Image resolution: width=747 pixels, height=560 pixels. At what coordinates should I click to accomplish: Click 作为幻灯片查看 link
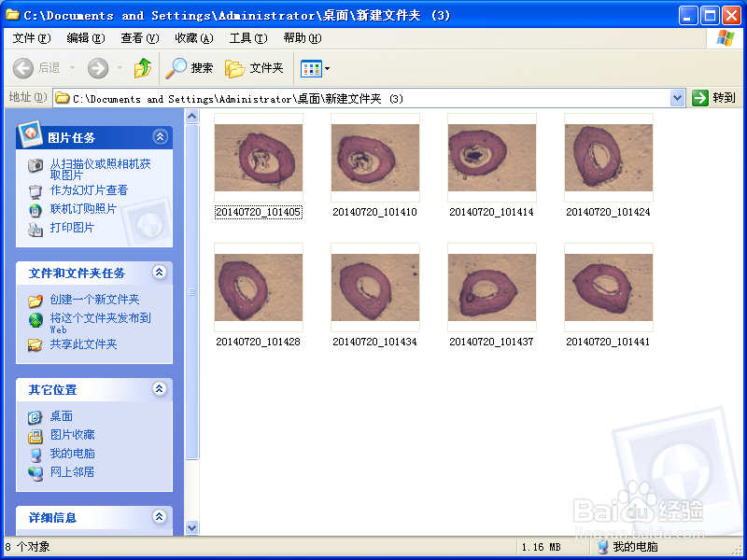coord(89,190)
